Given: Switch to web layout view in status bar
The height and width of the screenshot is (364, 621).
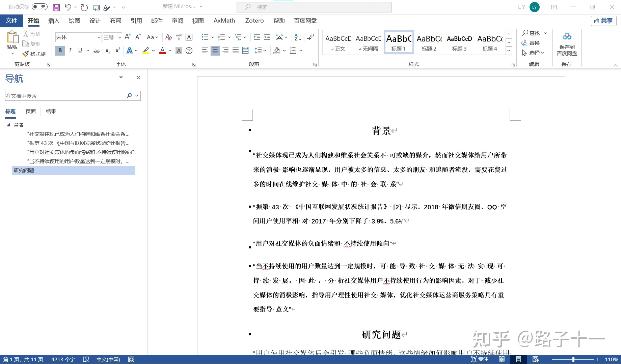Looking at the screenshot, I should coord(535,359).
